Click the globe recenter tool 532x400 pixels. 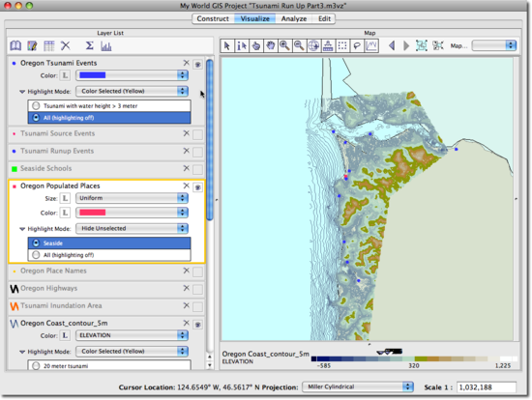pyautogui.click(x=313, y=45)
